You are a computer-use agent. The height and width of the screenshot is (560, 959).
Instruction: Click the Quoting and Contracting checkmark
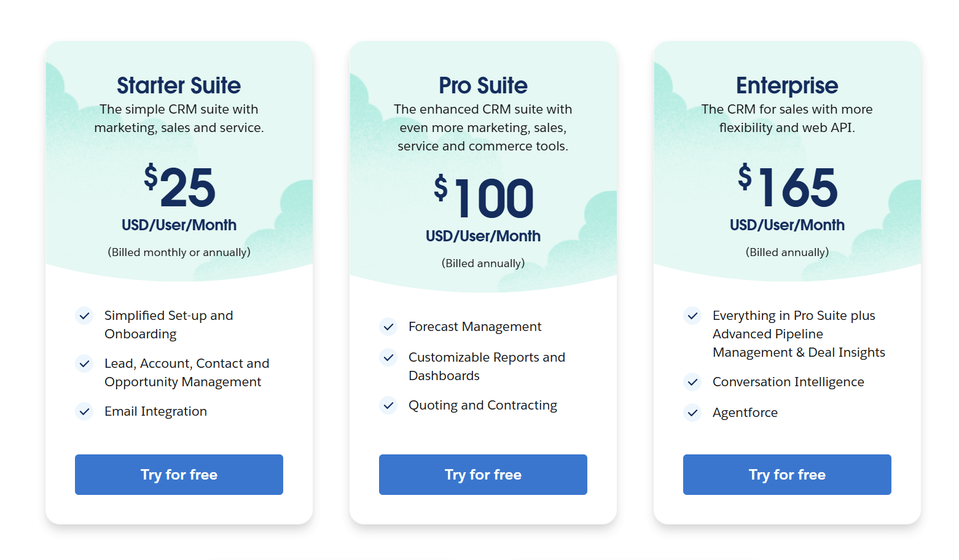(x=388, y=406)
